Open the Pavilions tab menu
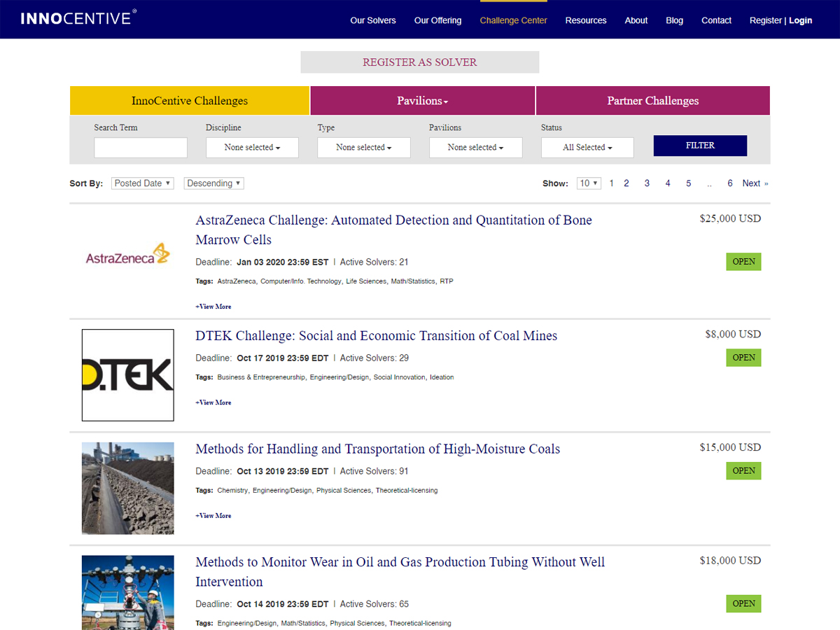Image resolution: width=840 pixels, height=630 pixels. click(422, 101)
